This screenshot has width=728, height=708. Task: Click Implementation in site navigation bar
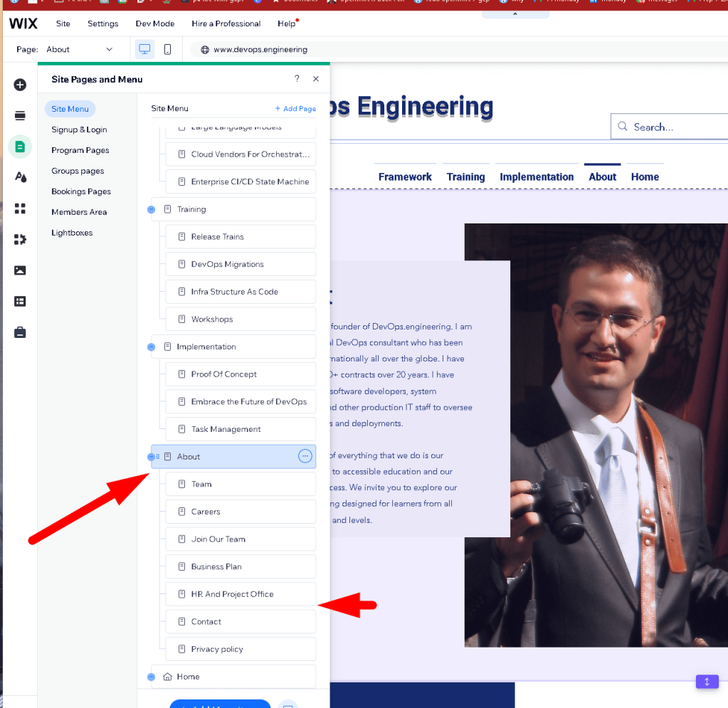coord(537,177)
